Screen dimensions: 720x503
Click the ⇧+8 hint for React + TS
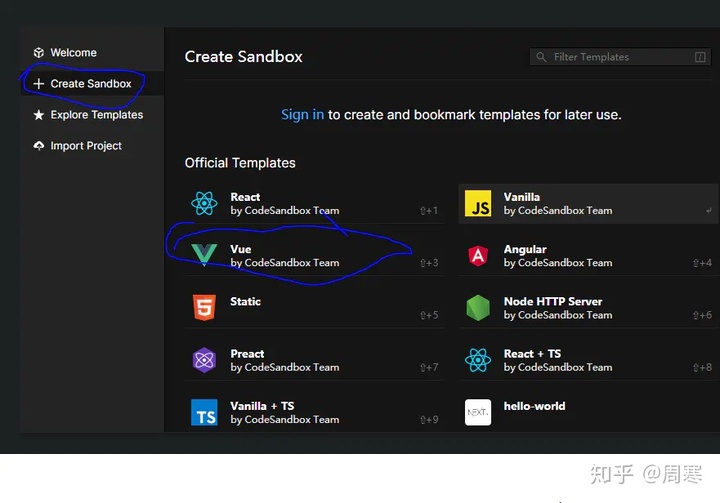click(x=702, y=368)
